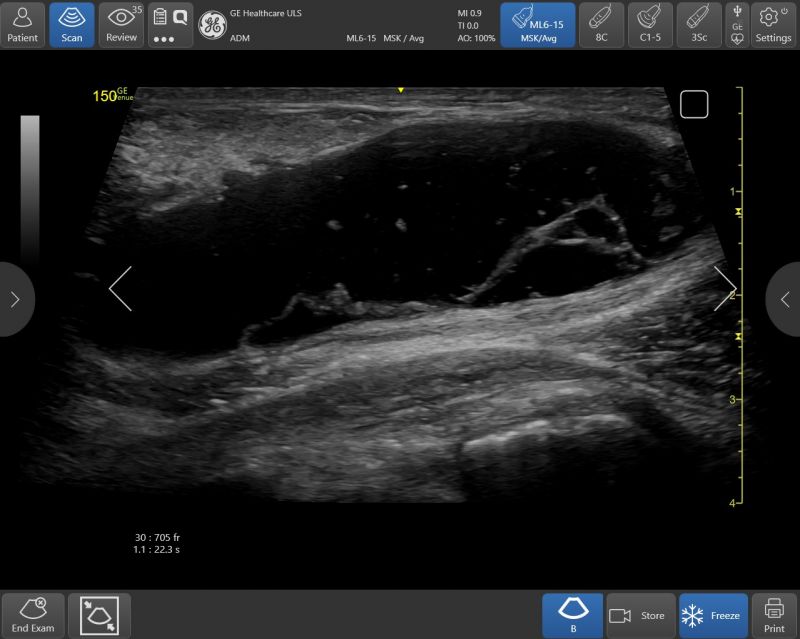This screenshot has width=800, height=639.
Task: Open the three-dots more options
Action: [164, 39]
